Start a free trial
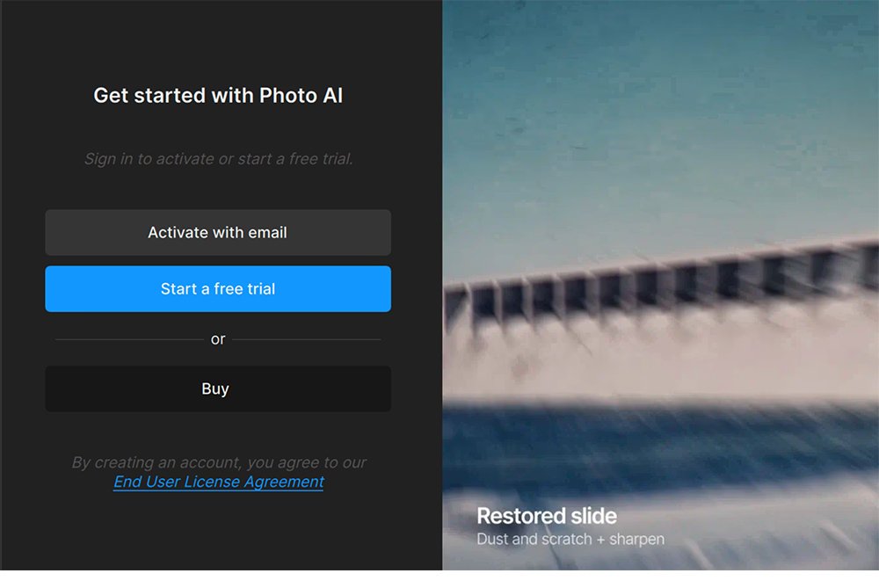 click(218, 288)
